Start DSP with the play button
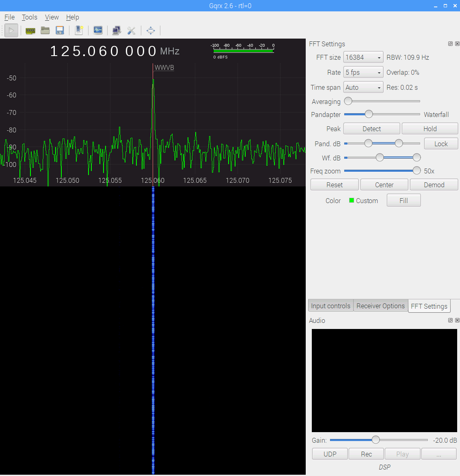 tap(11, 30)
